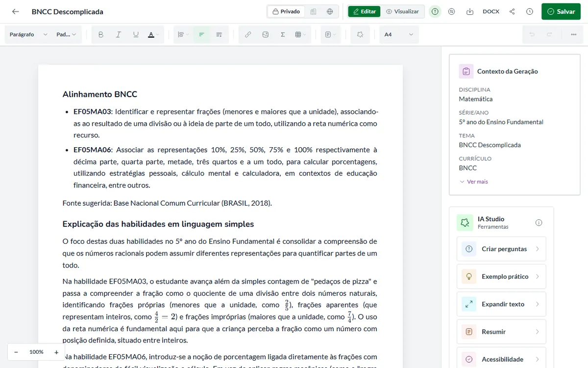Insert a formula with the sigma icon

pos(283,34)
